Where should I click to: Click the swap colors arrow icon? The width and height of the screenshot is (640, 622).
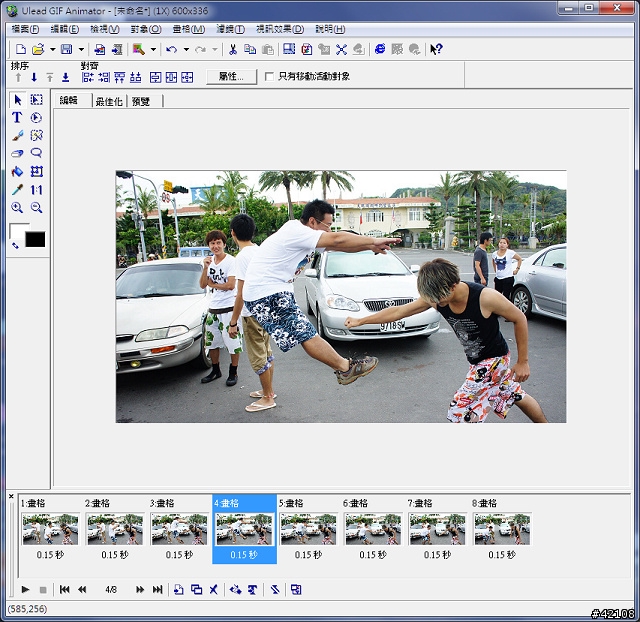15,246
